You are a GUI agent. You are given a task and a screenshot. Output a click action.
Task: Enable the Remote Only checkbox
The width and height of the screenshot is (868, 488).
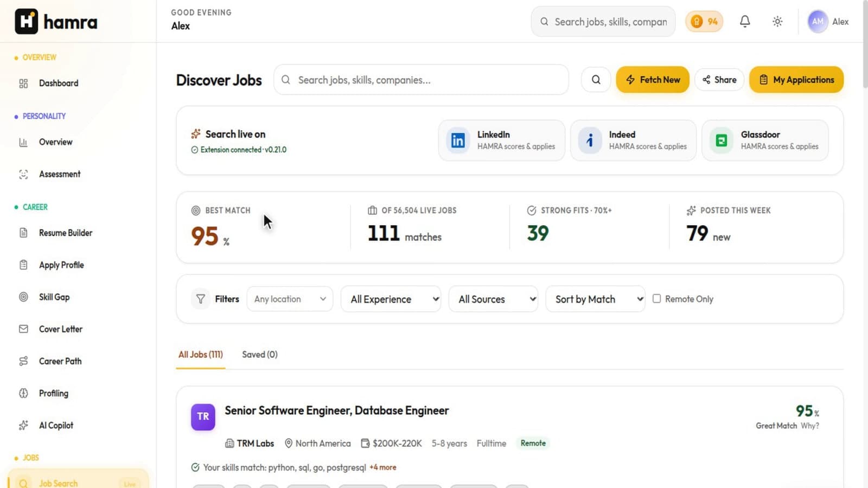point(656,299)
